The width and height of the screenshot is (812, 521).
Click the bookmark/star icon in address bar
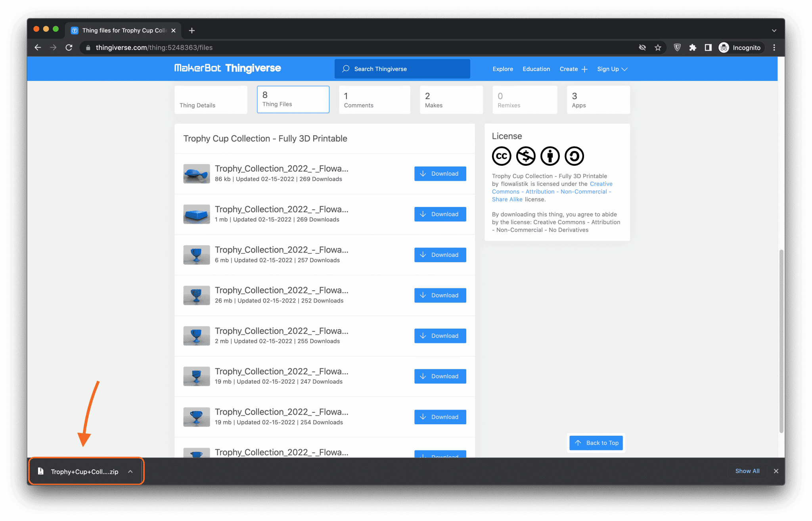click(658, 47)
